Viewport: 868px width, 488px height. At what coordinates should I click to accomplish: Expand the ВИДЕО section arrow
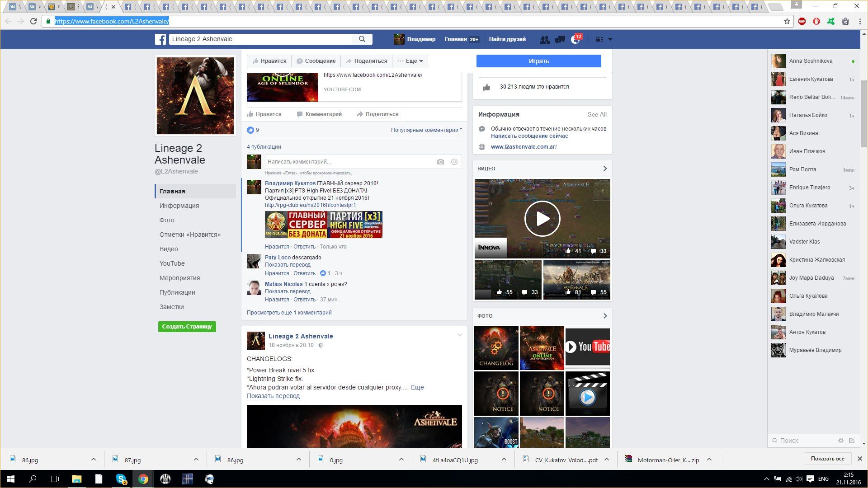(605, 169)
